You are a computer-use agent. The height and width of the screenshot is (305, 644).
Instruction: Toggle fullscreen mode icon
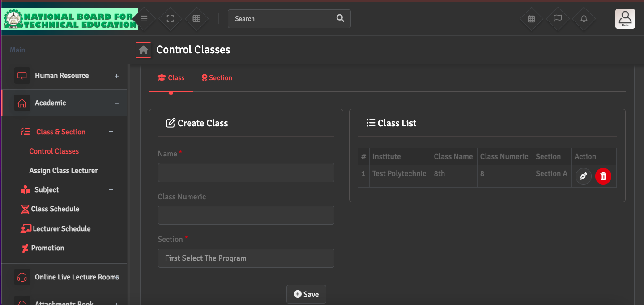[x=170, y=19]
